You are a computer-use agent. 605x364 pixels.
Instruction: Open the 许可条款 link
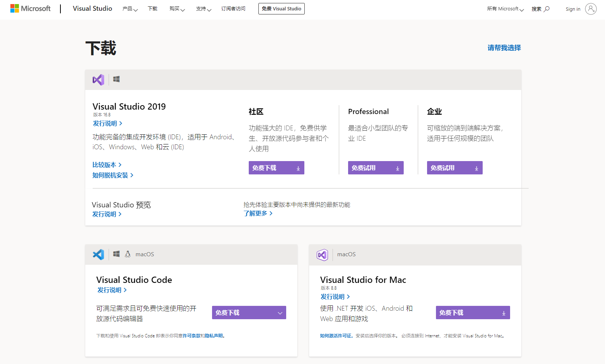pyautogui.click(x=192, y=336)
